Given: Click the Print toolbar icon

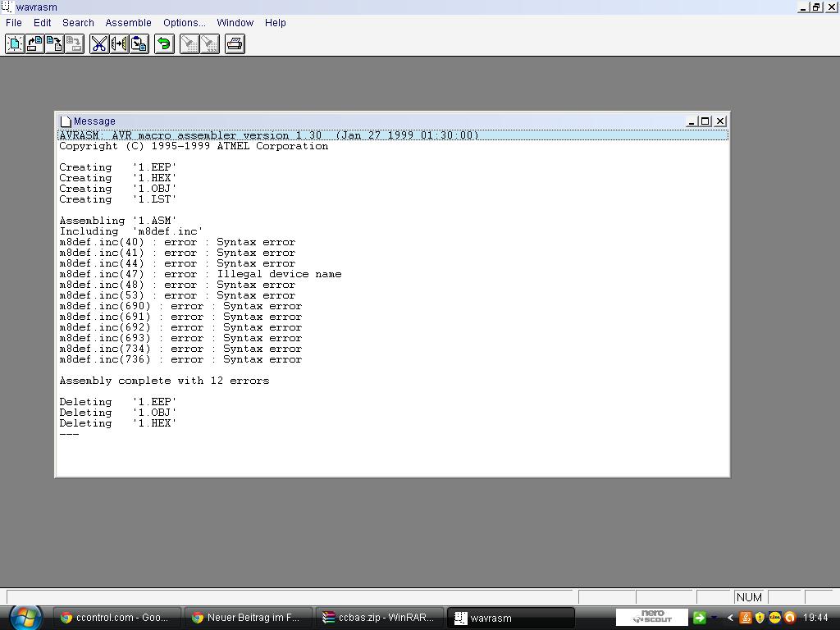Looking at the screenshot, I should 235,44.
